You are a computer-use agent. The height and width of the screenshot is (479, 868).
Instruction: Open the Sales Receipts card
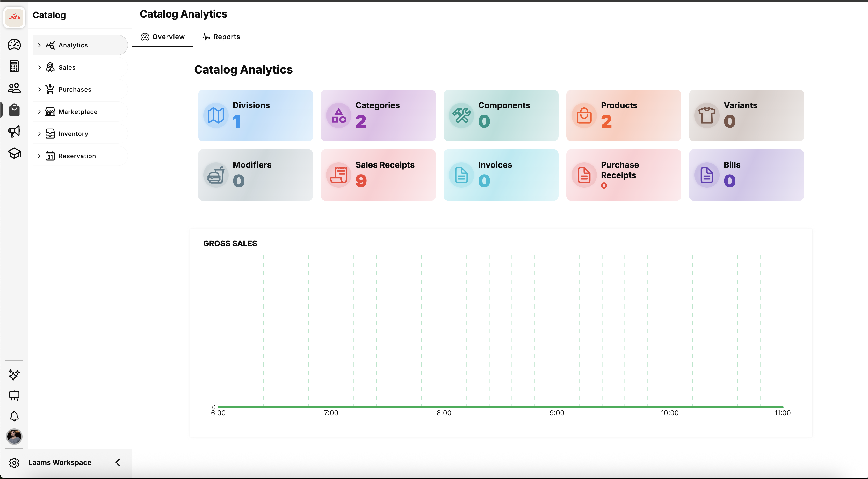pyautogui.click(x=378, y=175)
